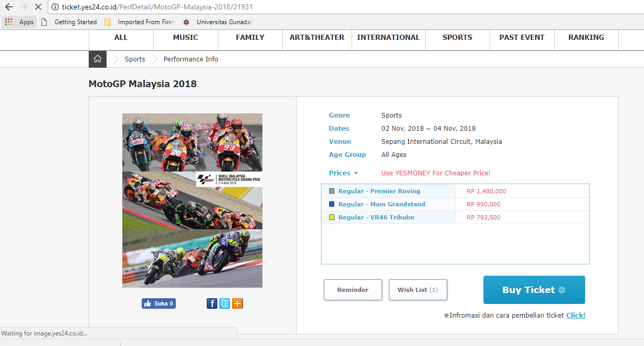
Task: Add event to Wish List
Action: (418, 290)
